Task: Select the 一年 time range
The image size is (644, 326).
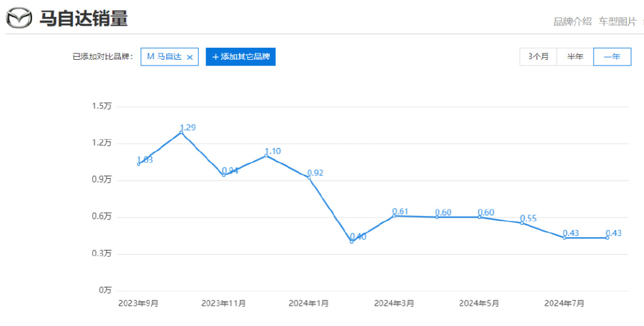Action: point(612,57)
